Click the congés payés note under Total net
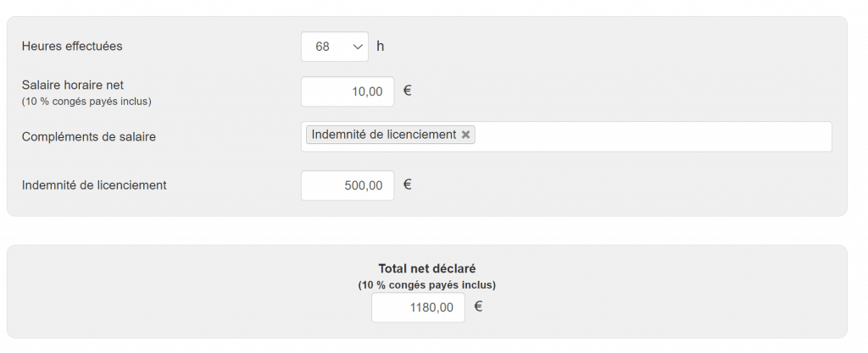The height and width of the screenshot is (353, 868). [426, 285]
